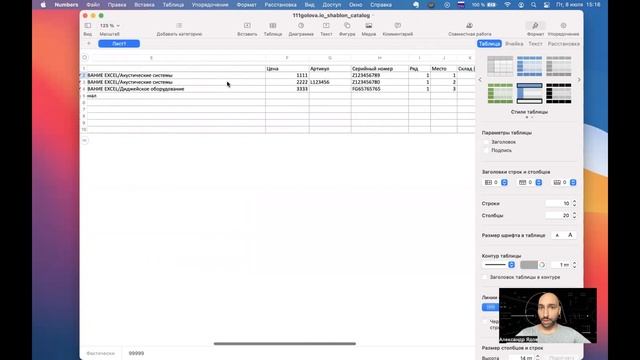The height and width of the screenshot is (360, 640).
Task: Open the Numbers application menu
Action: [x=66, y=5]
